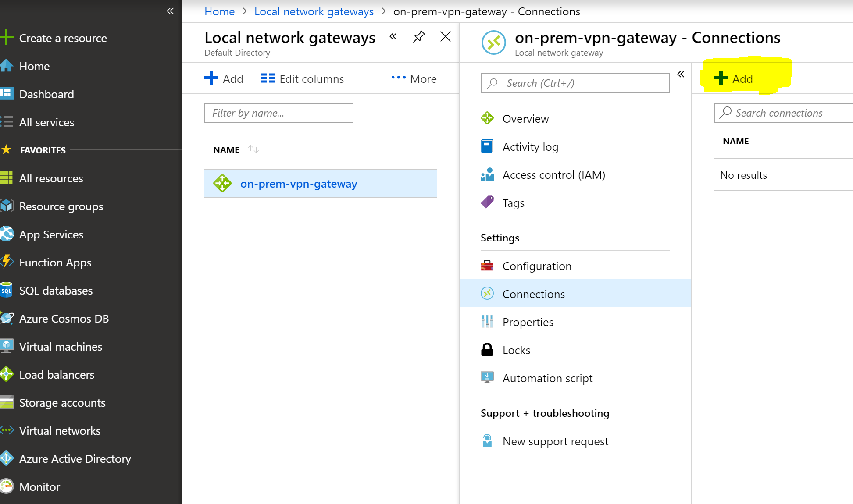Open SQL databases from the sidebar
Viewport: 853px width, 504px height.
pos(56,290)
